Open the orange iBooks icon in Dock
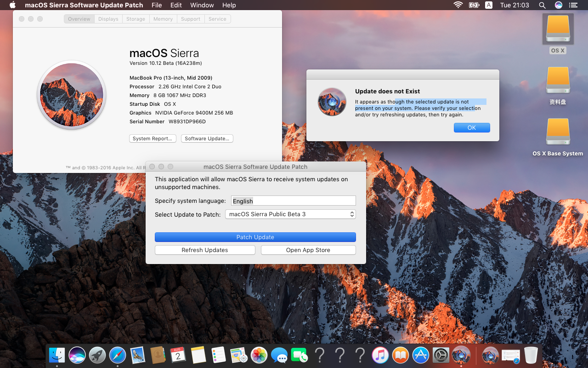The image size is (588, 368). pos(401,355)
